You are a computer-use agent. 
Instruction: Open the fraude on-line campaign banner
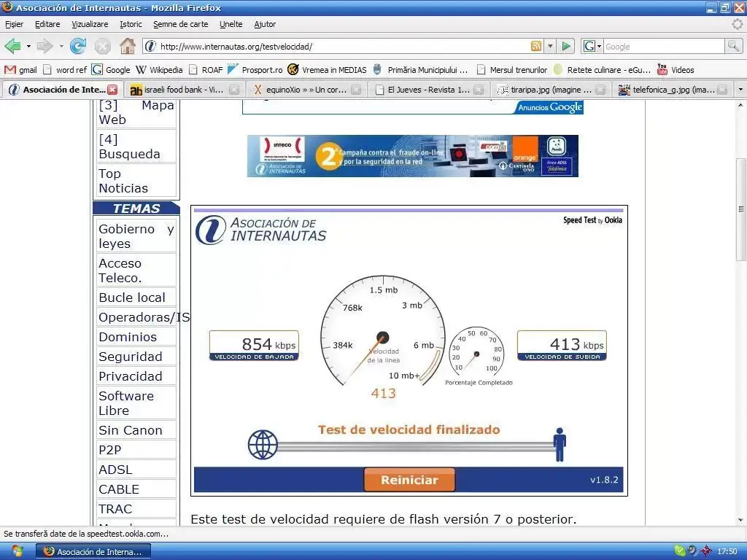pyautogui.click(x=413, y=156)
